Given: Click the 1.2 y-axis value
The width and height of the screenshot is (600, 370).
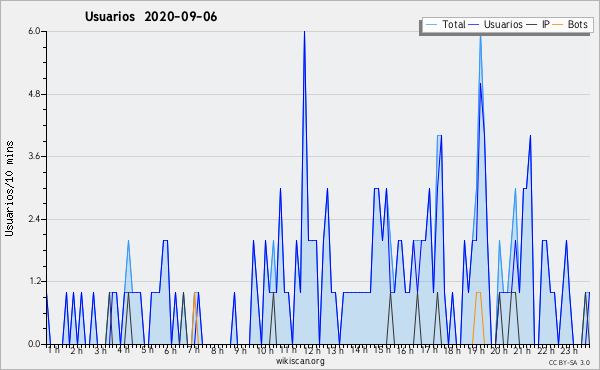Looking at the screenshot, I should point(34,282).
